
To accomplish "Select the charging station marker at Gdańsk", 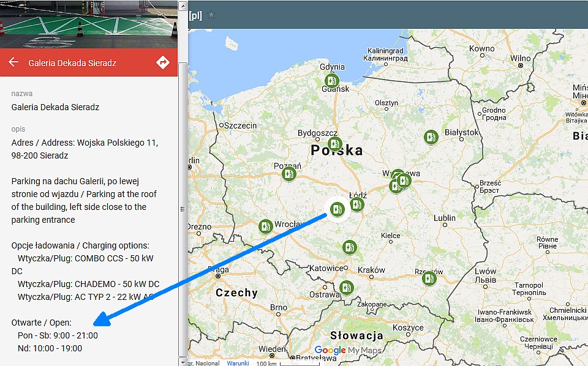I will tap(331, 81).
